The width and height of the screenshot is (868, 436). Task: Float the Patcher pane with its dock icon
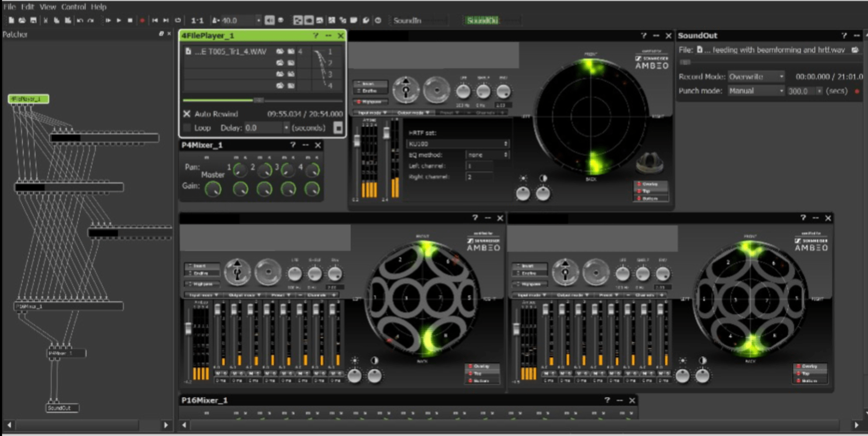tap(162, 34)
